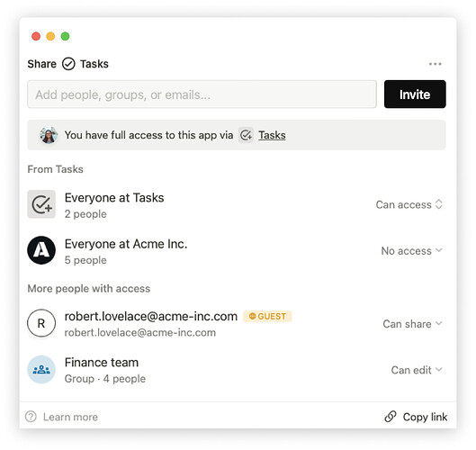Open the underlined Tasks link
The width and height of the screenshot is (476, 450).
[272, 135]
